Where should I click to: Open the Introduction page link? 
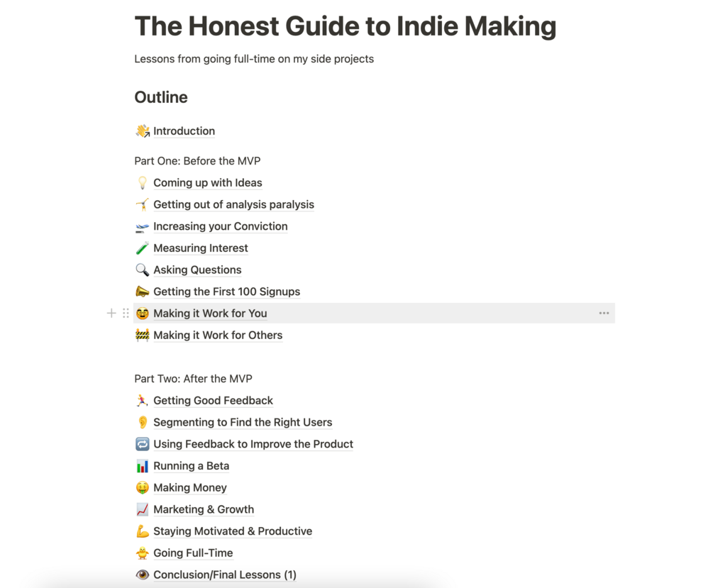point(184,131)
